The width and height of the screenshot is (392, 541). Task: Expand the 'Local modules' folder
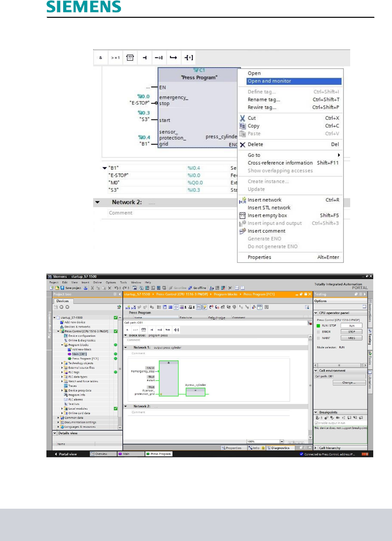tap(62, 409)
